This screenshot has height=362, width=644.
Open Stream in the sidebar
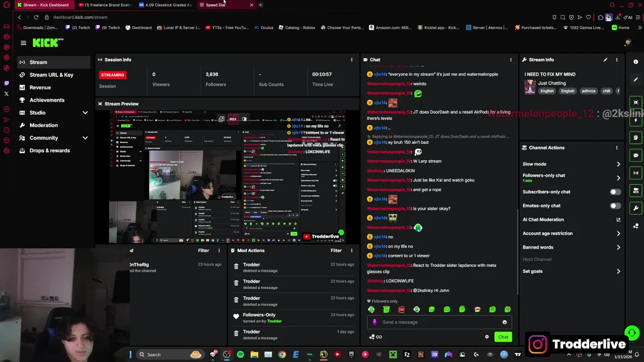tap(53, 62)
